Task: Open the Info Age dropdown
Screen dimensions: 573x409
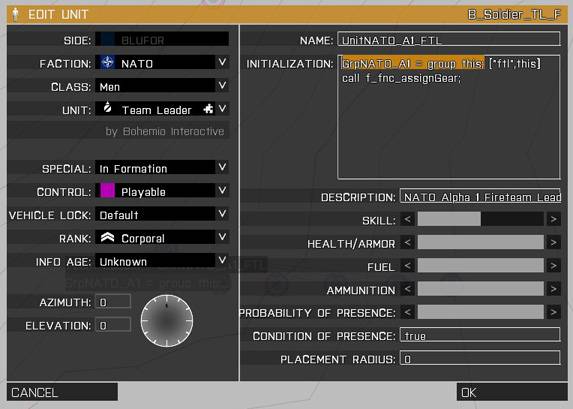Action: click(x=222, y=261)
